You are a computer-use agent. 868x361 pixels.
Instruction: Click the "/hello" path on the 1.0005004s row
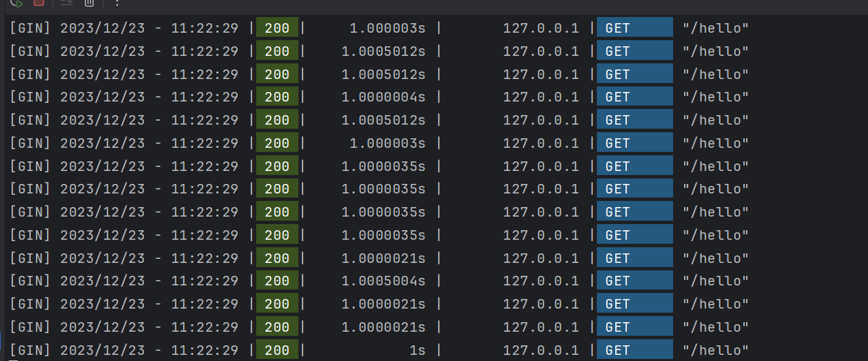[x=715, y=281]
